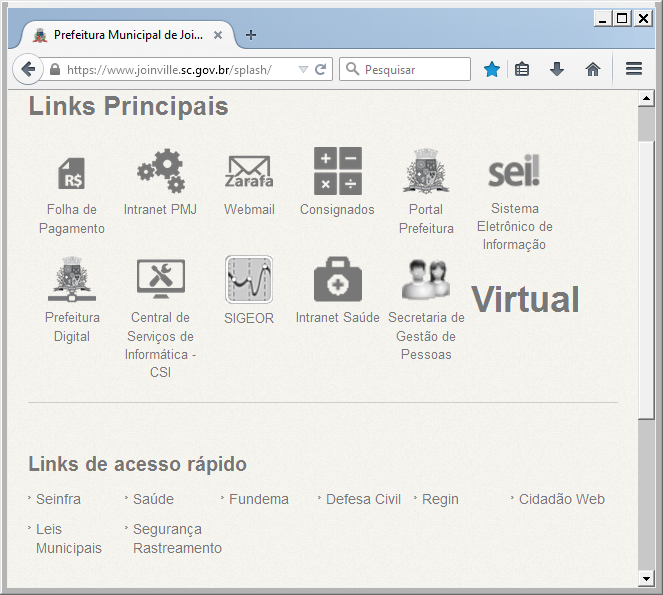
Task: Open the SIGEOR link text
Action: coord(249,318)
